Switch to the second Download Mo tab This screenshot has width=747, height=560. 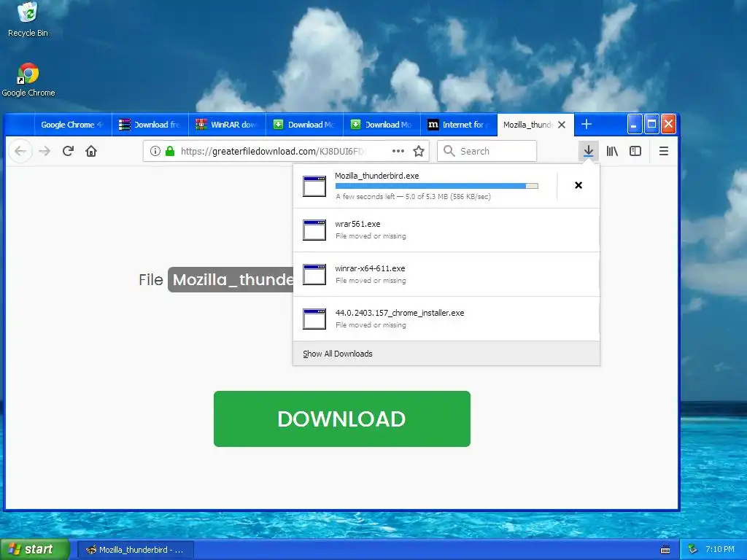click(x=382, y=125)
